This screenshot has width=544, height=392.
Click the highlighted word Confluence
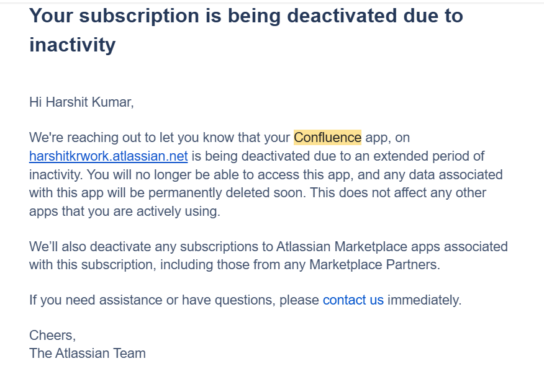coord(327,138)
